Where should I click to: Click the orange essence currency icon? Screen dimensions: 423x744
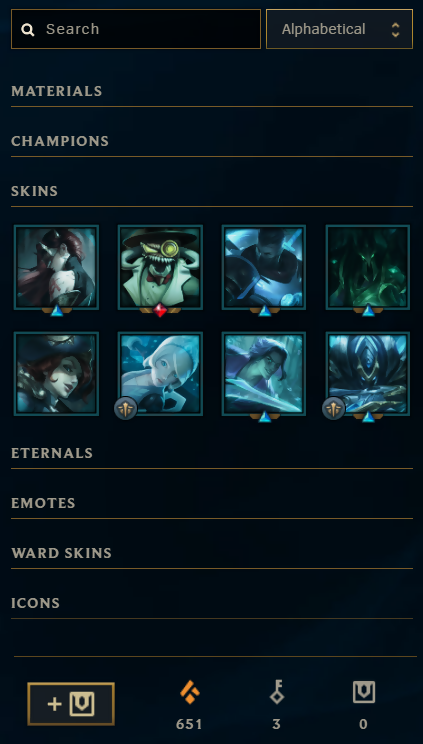189,692
